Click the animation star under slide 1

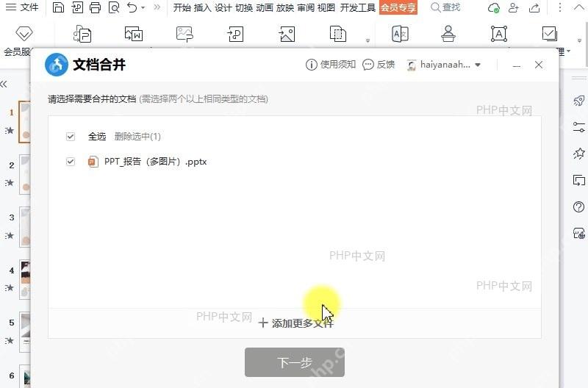pyautogui.click(x=10, y=131)
